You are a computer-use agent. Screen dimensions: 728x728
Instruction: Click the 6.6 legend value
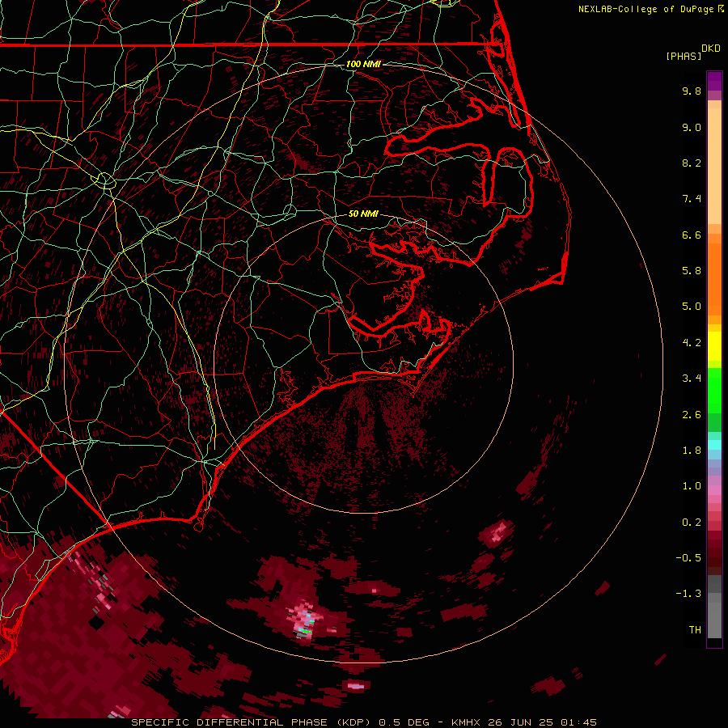click(692, 235)
